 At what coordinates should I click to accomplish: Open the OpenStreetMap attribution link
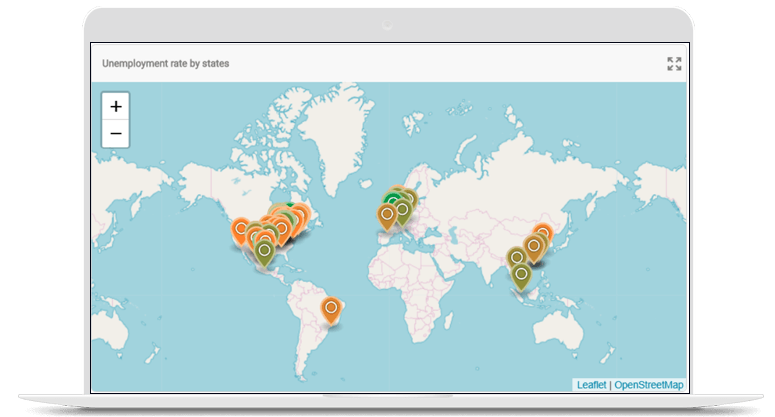pos(648,385)
